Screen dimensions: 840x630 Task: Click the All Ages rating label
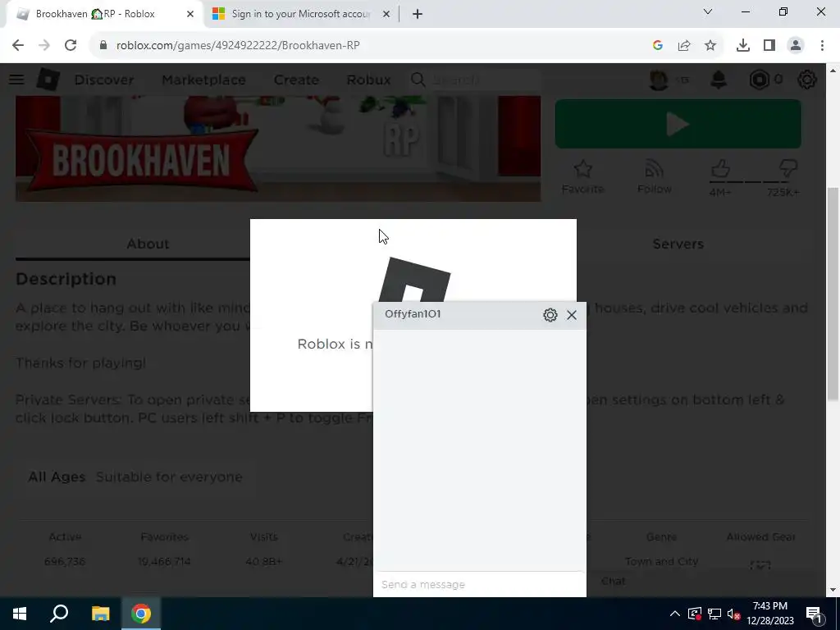tap(57, 477)
